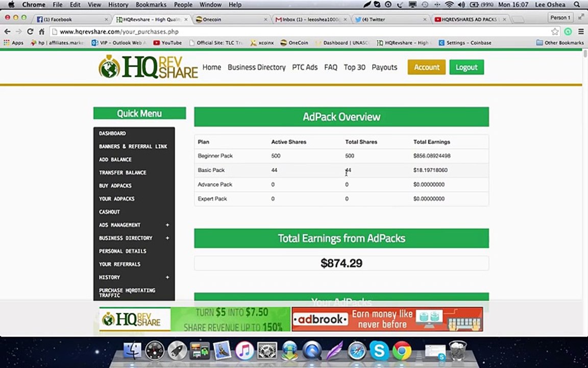The width and height of the screenshot is (588, 368).
Task: Open Skype from the dock
Action: click(379, 351)
